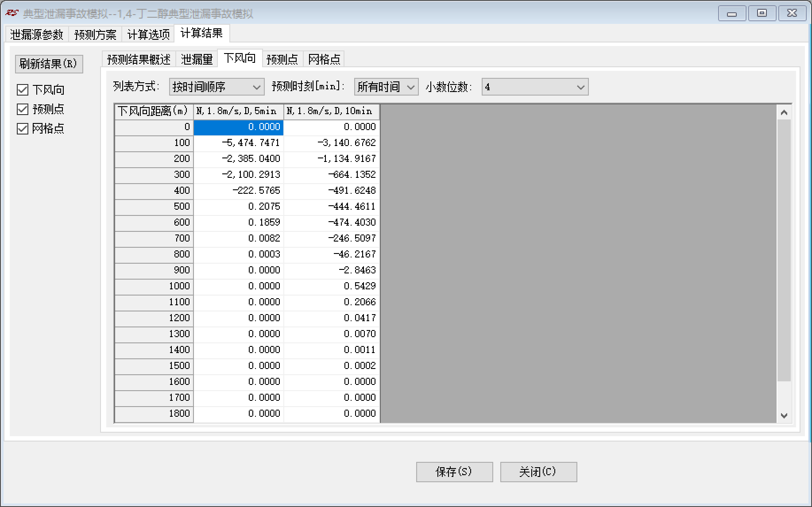This screenshot has width=812, height=507.
Task: Select cell 0.0003
Action: (238, 254)
